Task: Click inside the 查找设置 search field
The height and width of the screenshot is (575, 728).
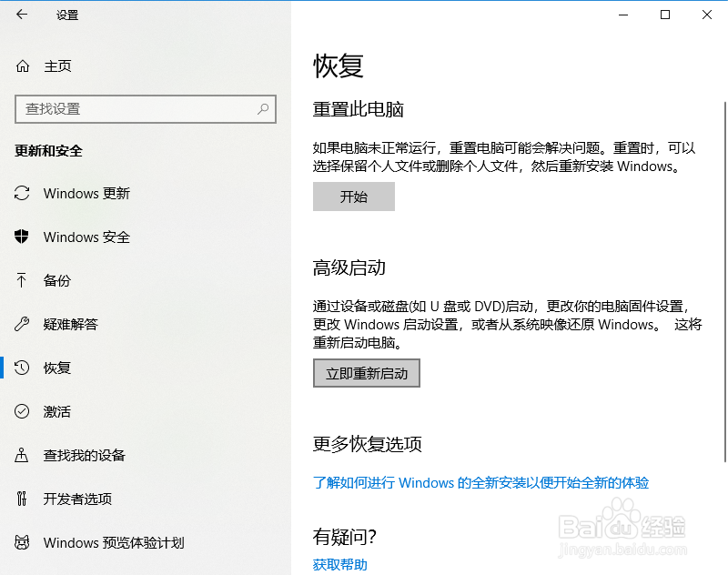Action: pyautogui.click(x=136, y=109)
